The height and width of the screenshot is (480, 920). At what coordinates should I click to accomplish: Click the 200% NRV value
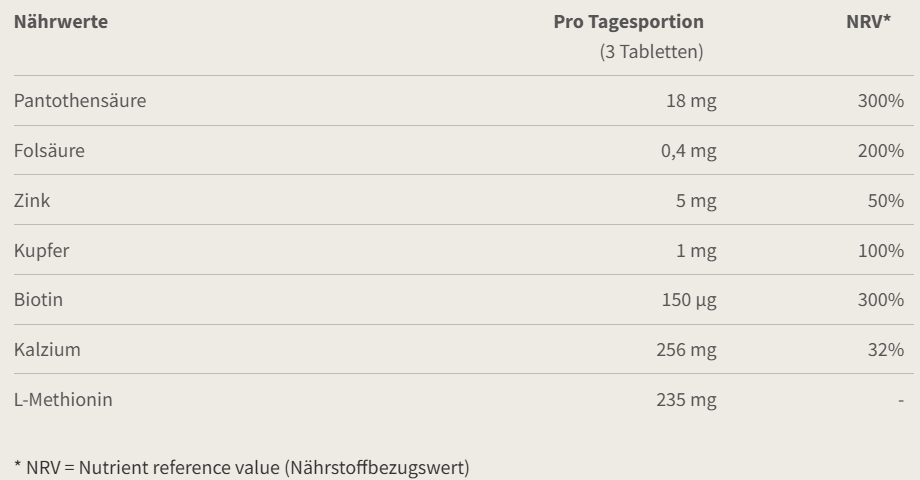click(x=880, y=151)
